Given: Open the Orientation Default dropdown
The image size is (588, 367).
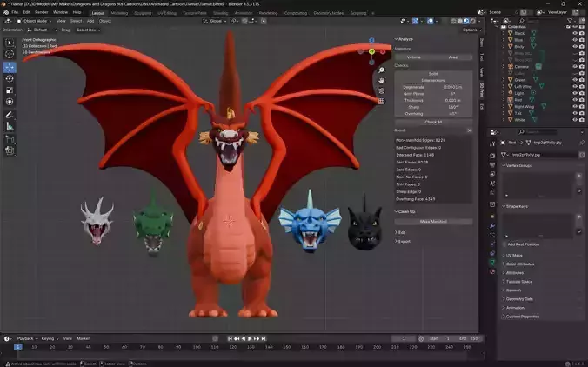Looking at the screenshot, I should click(x=42, y=30).
